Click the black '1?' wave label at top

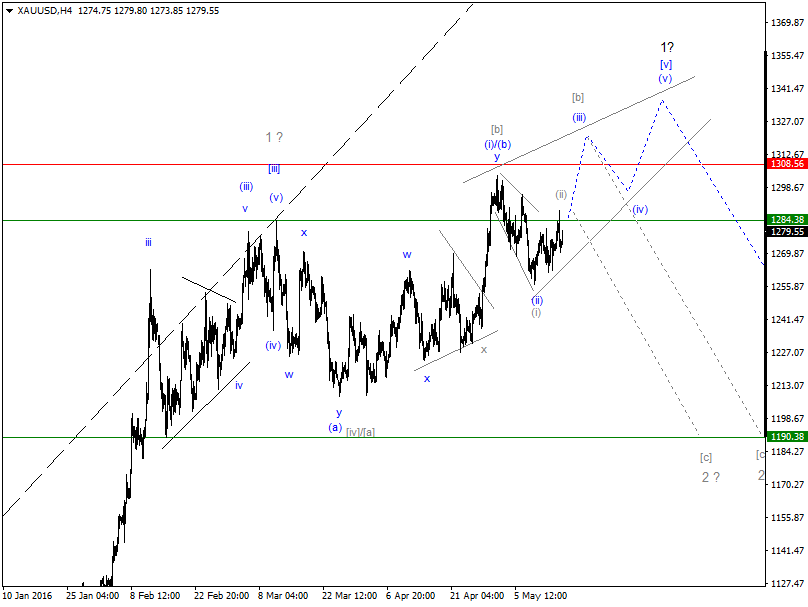[x=666, y=47]
